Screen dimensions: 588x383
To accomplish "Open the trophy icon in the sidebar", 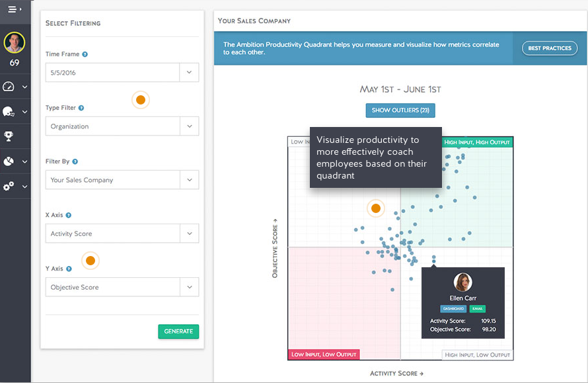I will tap(9, 136).
